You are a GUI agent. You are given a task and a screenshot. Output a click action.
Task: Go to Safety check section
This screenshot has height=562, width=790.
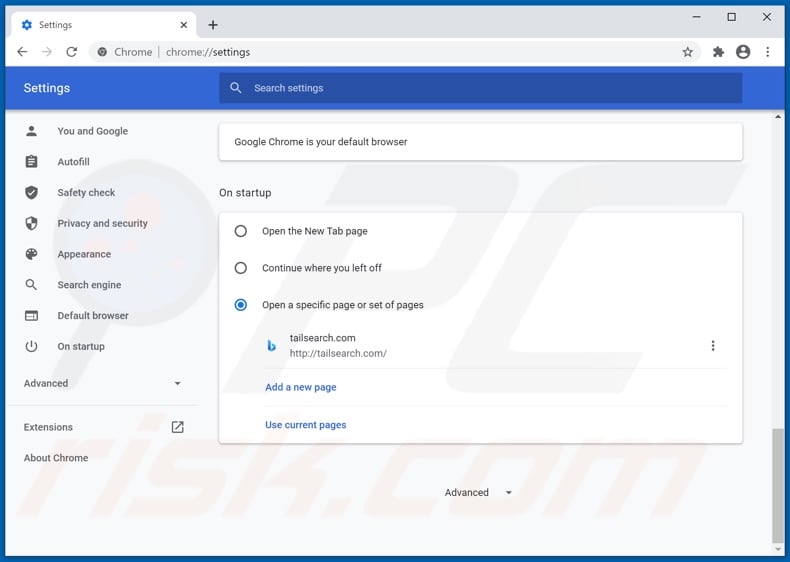click(x=86, y=193)
